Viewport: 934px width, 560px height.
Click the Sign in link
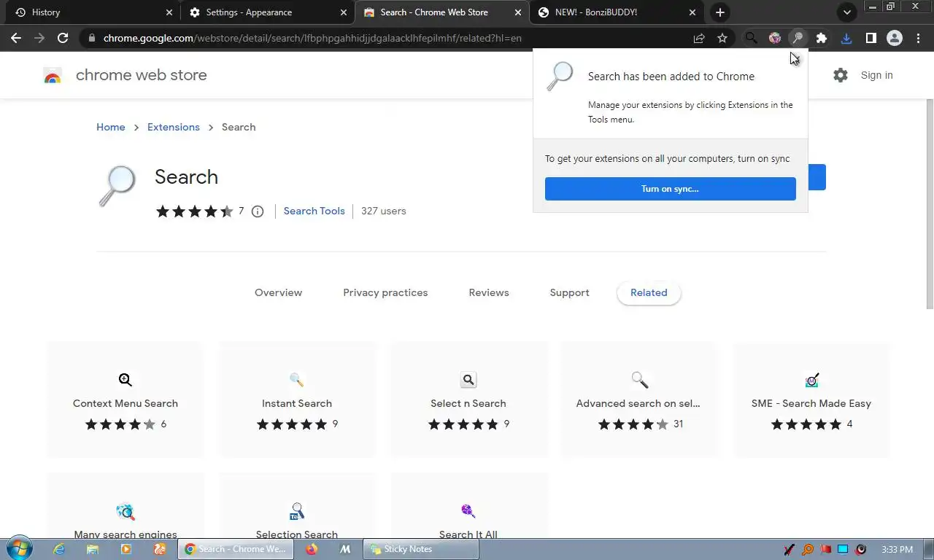[x=876, y=75]
